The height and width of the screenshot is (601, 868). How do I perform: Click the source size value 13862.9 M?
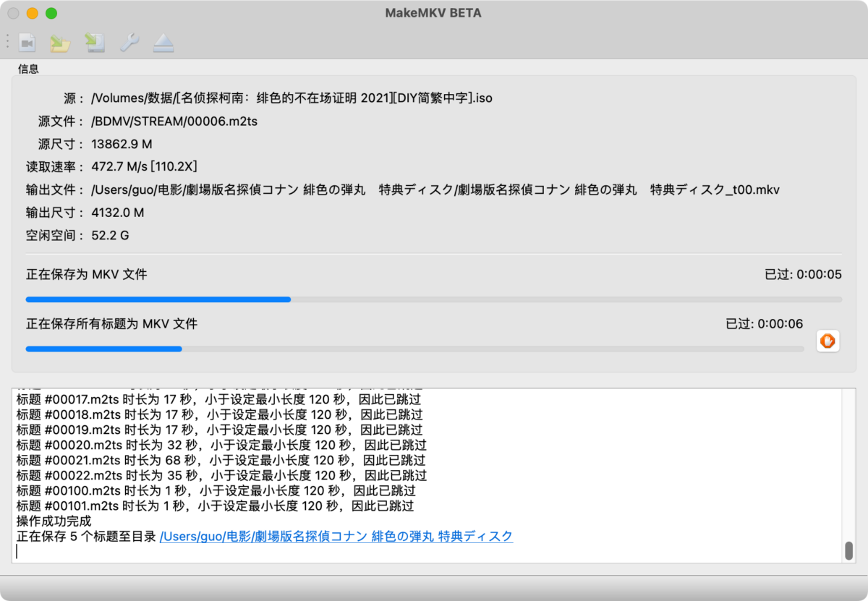click(122, 144)
